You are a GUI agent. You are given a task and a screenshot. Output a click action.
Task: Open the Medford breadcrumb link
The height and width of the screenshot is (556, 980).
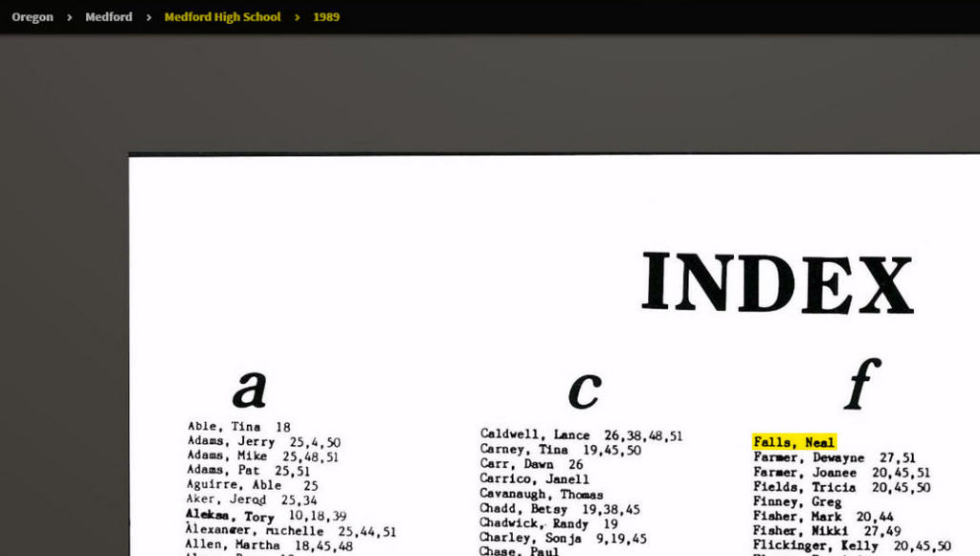(108, 17)
